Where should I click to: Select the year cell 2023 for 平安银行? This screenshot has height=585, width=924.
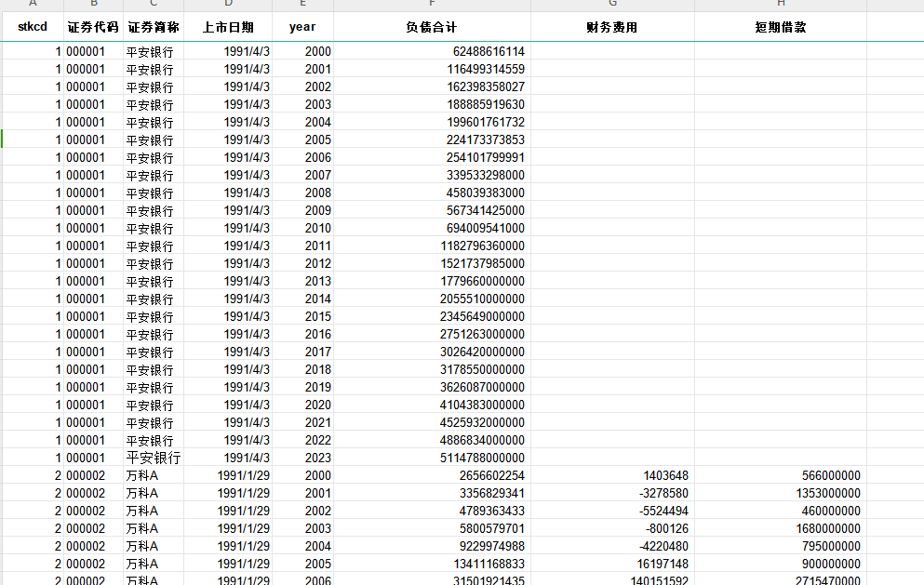point(303,458)
